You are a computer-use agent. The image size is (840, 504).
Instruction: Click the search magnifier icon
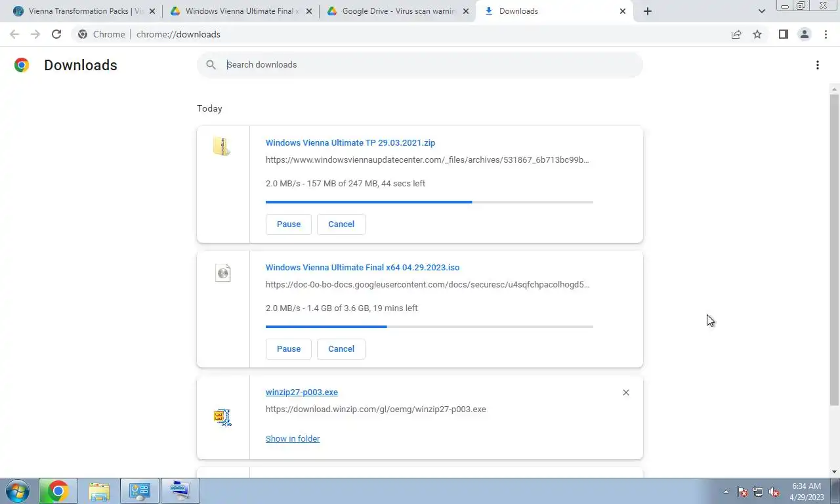(x=211, y=64)
